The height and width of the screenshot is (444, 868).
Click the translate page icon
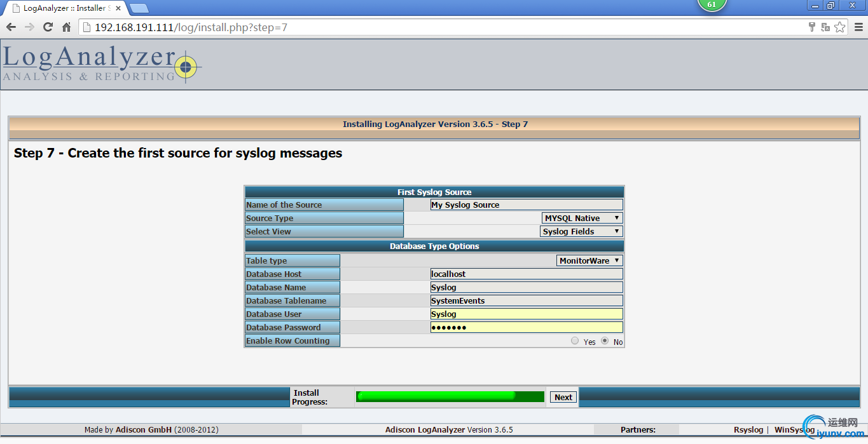(825, 27)
